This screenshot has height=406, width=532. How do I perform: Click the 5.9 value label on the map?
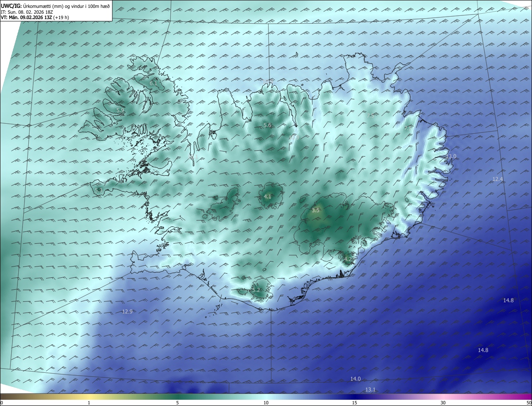[x=120, y=110]
